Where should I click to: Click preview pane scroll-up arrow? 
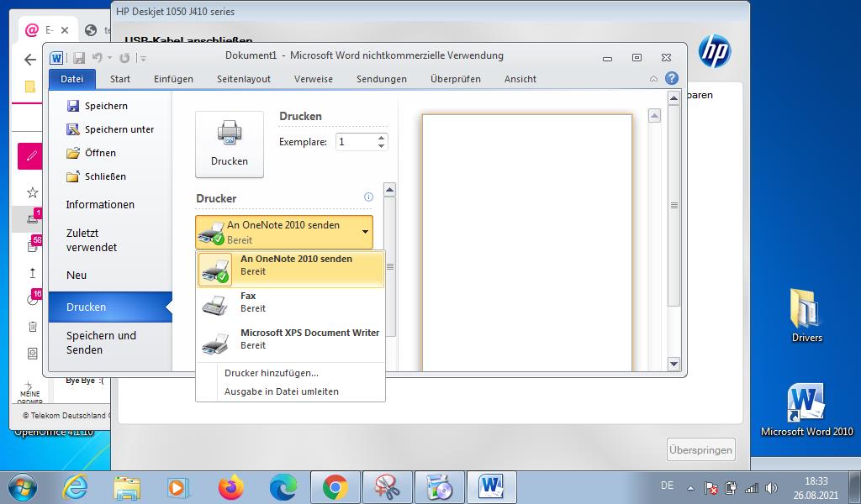coord(673,98)
